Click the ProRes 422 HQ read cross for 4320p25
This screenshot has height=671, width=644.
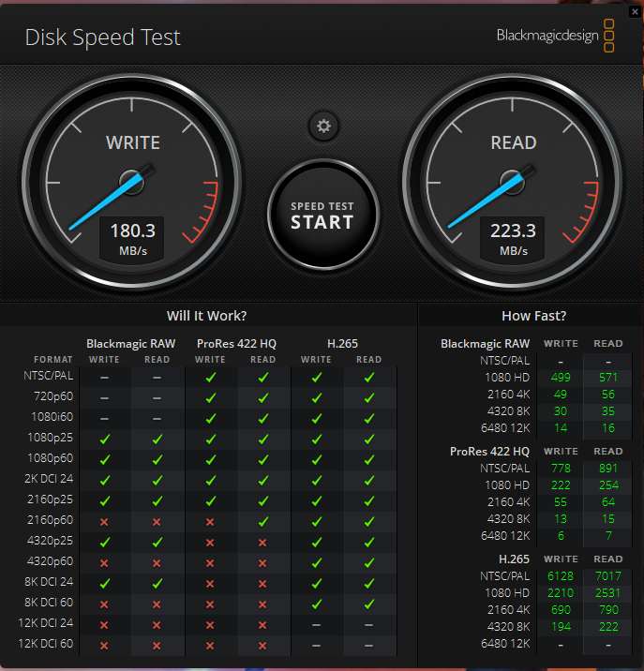(263, 542)
